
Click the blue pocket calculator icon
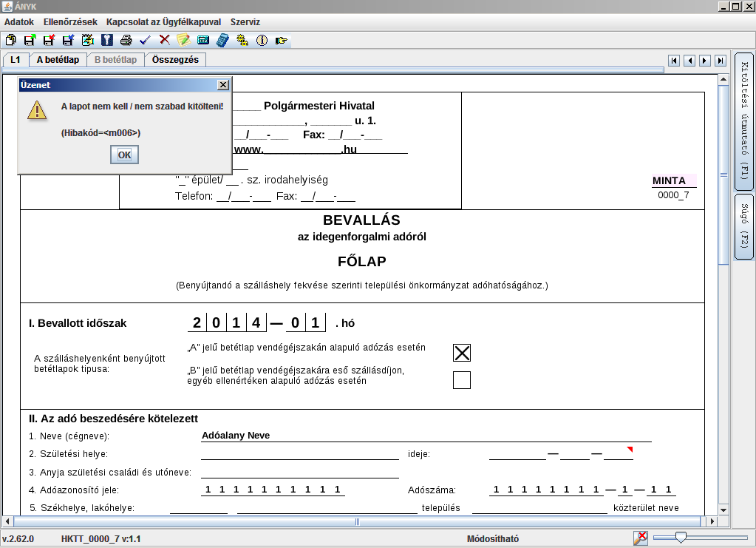click(x=222, y=40)
